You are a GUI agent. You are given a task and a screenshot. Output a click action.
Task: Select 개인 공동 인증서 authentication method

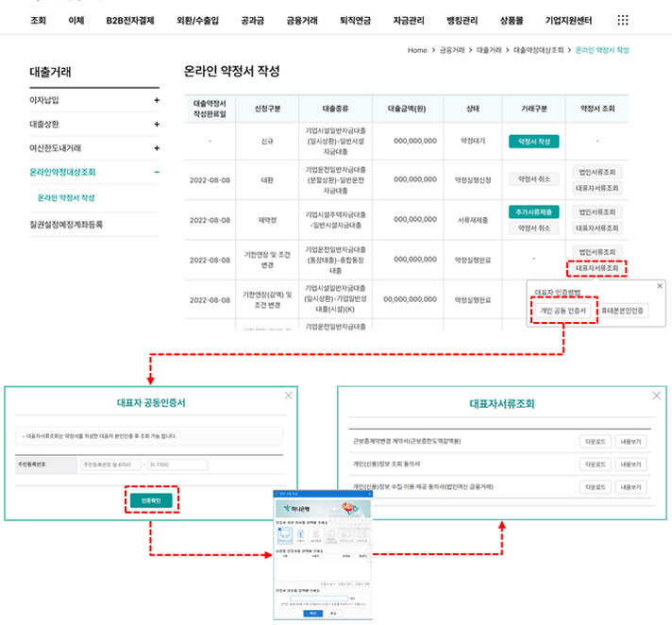(x=563, y=311)
